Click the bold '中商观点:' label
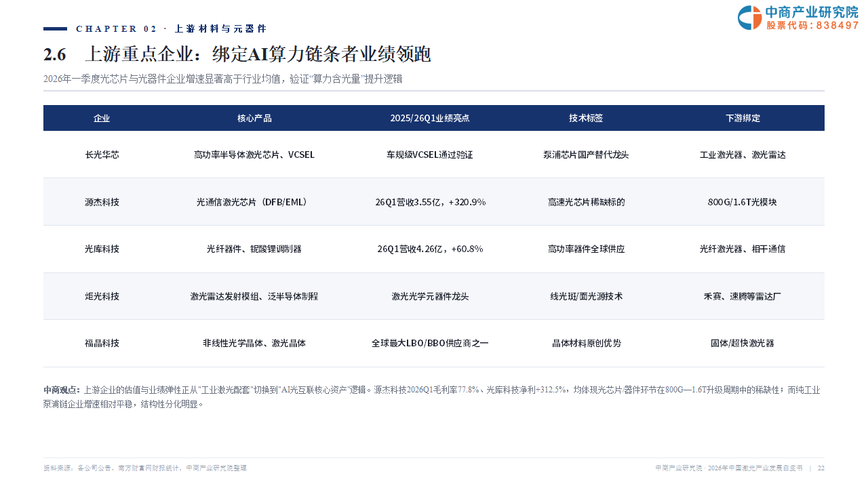This screenshot has width=868, height=488. point(62,390)
